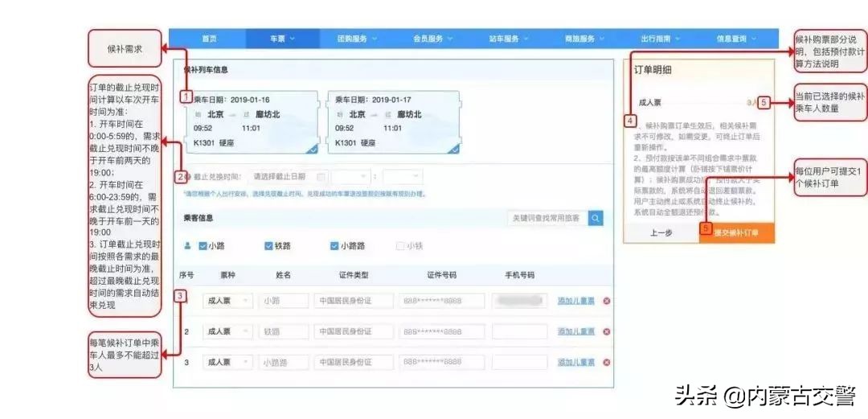
Task: Click the name field containing 小路路
Action: coord(284,362)
